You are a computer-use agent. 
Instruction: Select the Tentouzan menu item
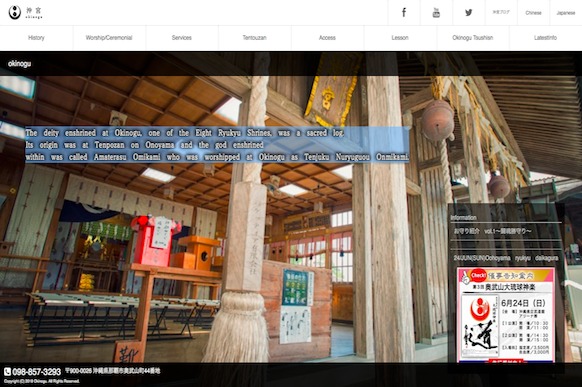coord(255,38)
